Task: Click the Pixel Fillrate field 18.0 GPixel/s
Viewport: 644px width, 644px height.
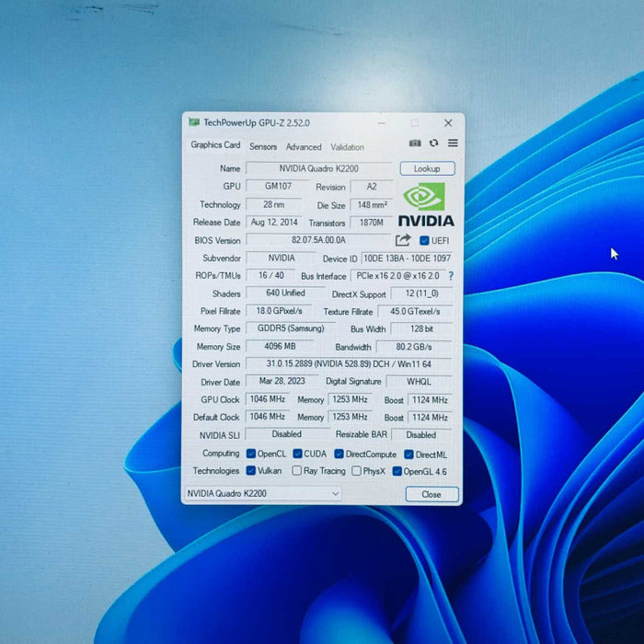Action: tap(279, 311)
